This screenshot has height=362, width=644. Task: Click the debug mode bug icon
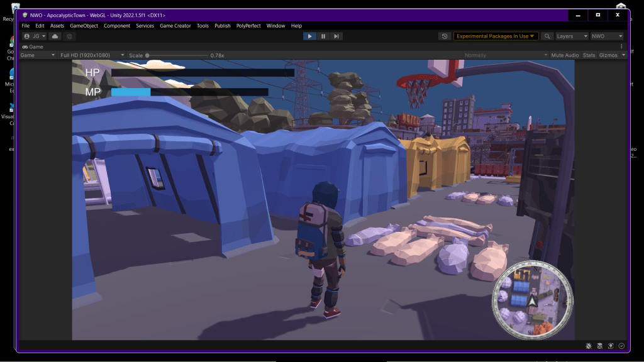click(x=588, y=346)
